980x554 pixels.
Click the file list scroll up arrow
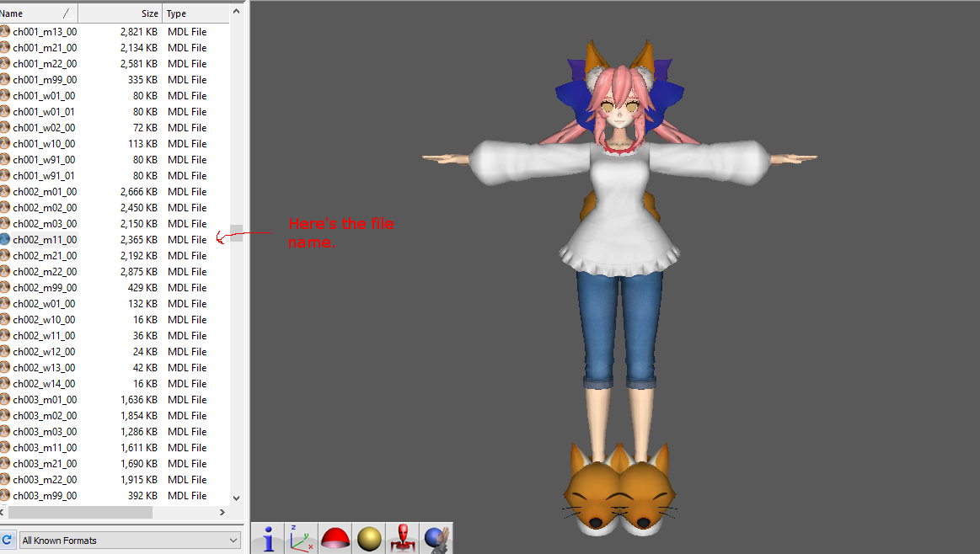tap(236, 11)
